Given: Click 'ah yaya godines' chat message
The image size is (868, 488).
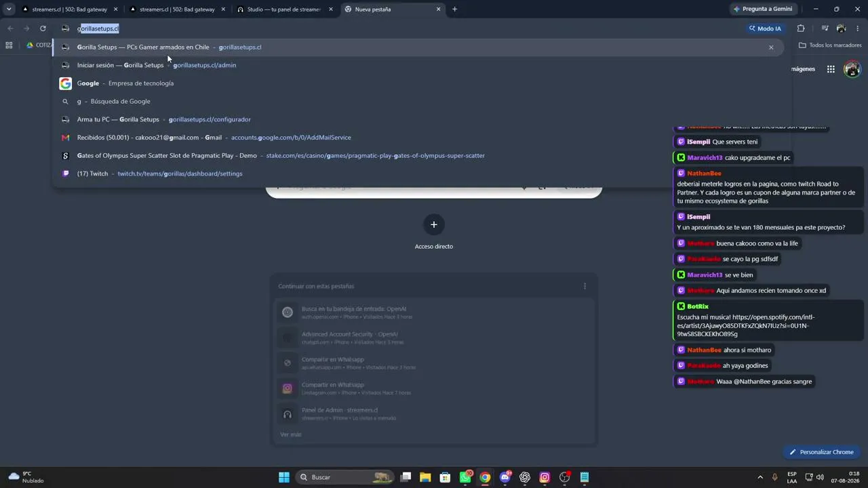Looking at the screenshot, I should pos(745,366).
